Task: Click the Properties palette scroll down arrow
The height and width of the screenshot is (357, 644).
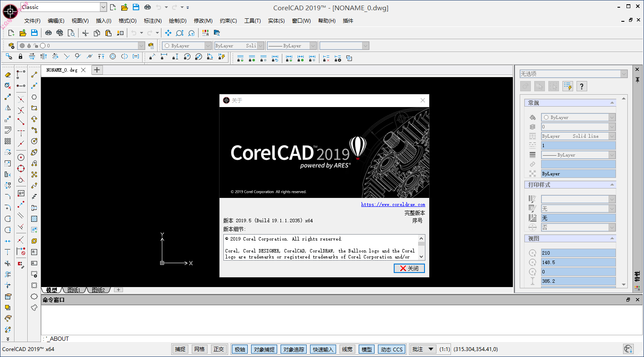Action: [624, 284]
